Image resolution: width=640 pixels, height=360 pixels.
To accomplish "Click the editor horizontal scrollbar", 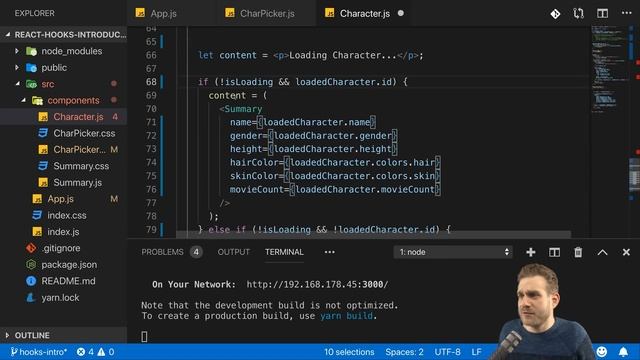I will [x=373, y=235].
